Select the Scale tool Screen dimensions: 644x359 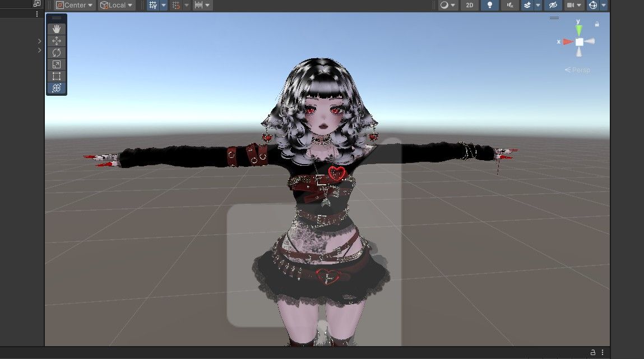pyautogui.click(x=56, y=64)
